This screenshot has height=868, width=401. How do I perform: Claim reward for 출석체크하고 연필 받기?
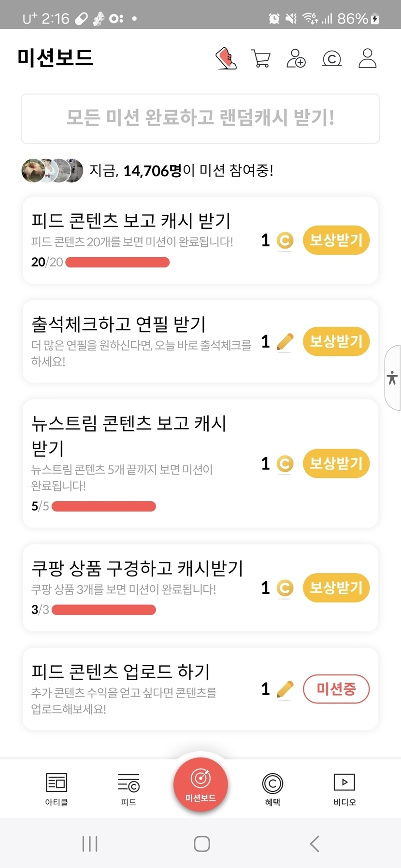tap(336, 341)
